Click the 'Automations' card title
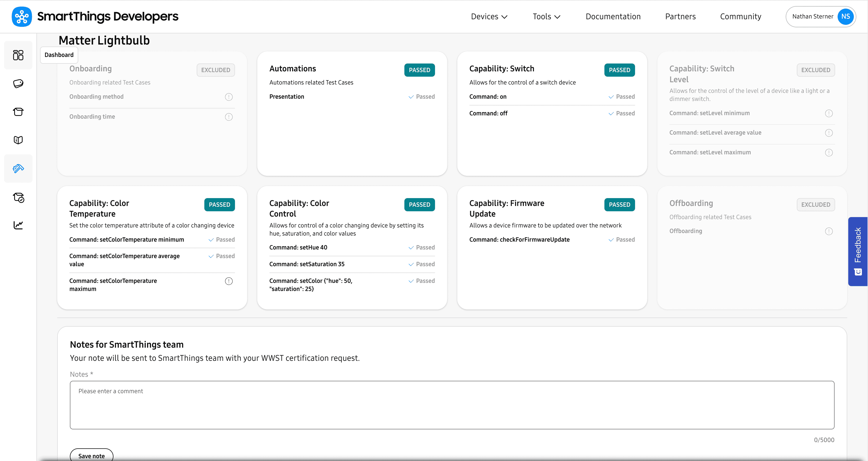The image size is (868, 461). point(292,69)
